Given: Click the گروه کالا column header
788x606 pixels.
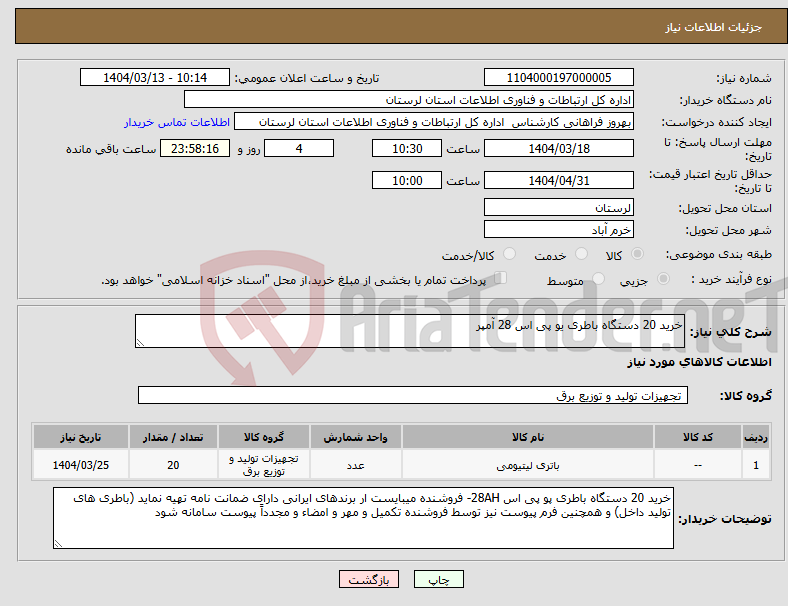Looking at the screenshot, I should (x=264, y=437).
